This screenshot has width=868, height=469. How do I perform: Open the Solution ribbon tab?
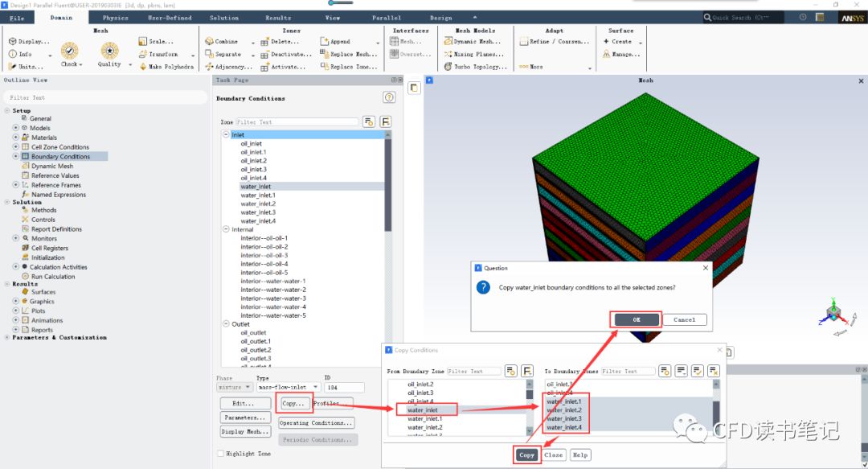223,18
